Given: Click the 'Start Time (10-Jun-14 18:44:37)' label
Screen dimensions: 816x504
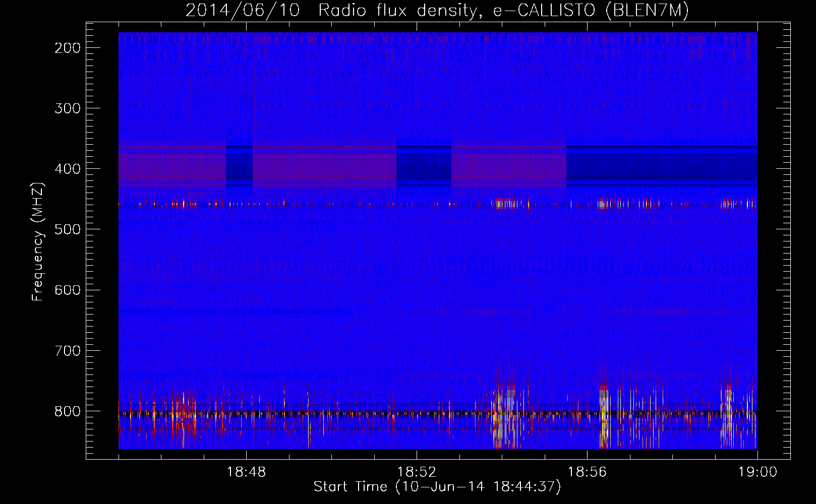Looking at the screenshot, I should click(x=437, y=487).
